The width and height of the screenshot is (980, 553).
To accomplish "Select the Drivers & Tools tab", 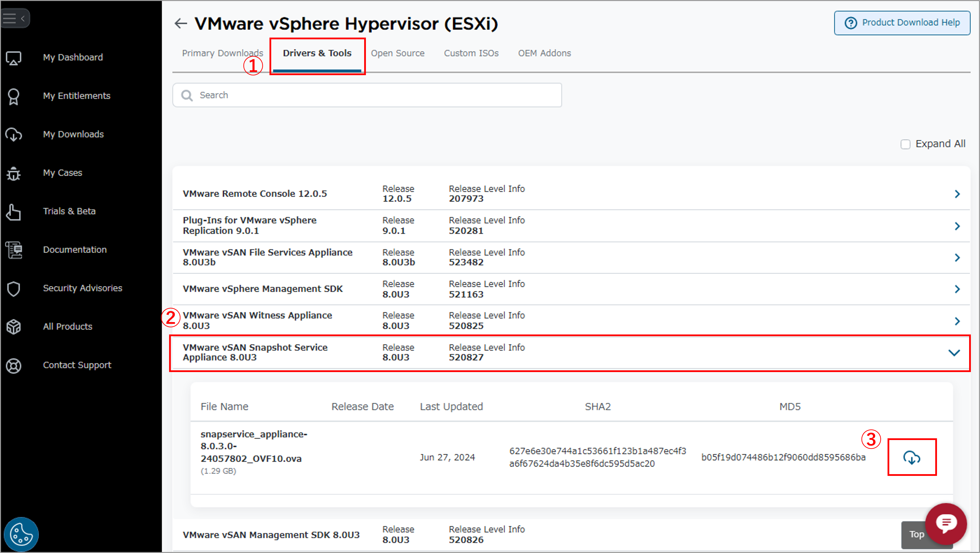I will click(317, 53).
